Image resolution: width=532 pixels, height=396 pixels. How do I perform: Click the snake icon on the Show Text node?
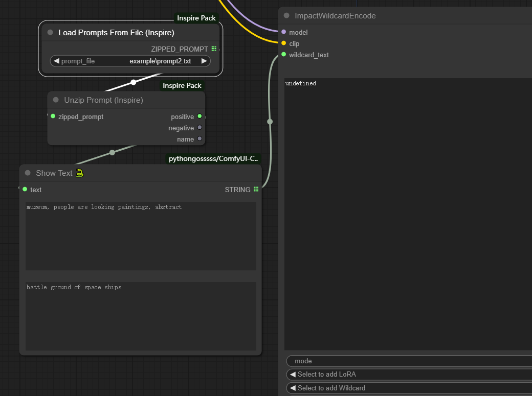point(79,173)
